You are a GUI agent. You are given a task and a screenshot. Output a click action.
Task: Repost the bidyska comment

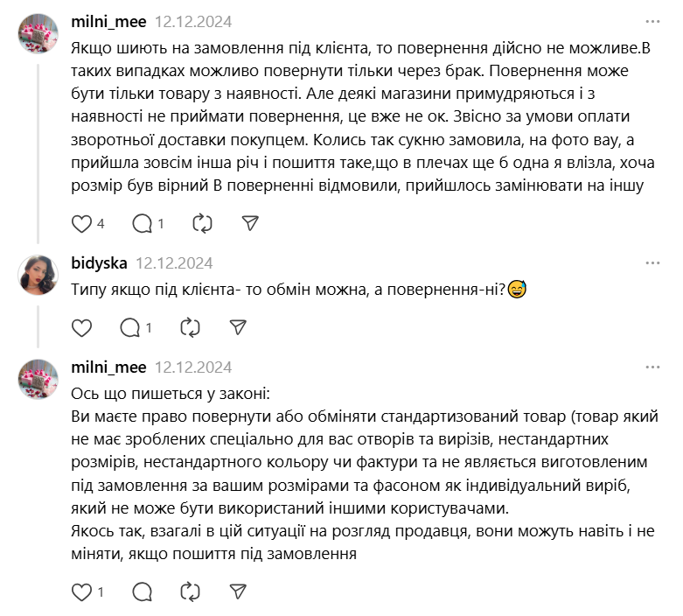click(x=190, y=327)
